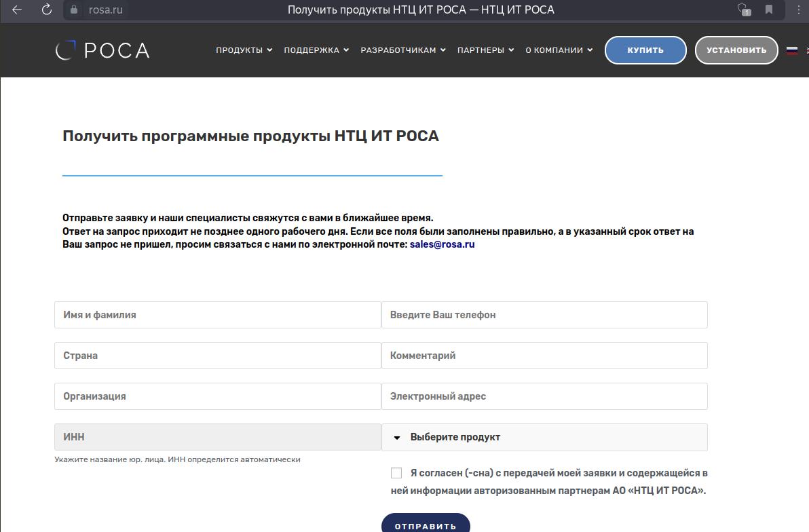Image resolution: width=809 pixels, height=532 pixels.
Task: Click the КУПИТЬ button
Action: (645, 50)
